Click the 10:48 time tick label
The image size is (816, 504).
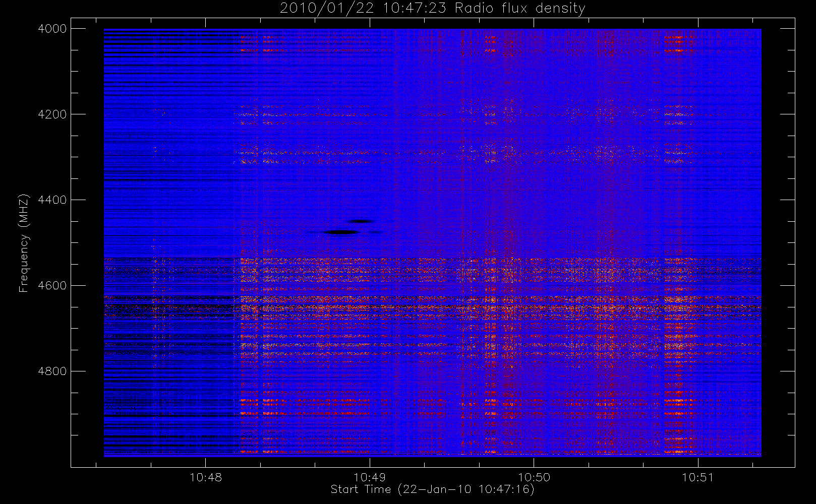pyautogui.click(x=206, y=477)
